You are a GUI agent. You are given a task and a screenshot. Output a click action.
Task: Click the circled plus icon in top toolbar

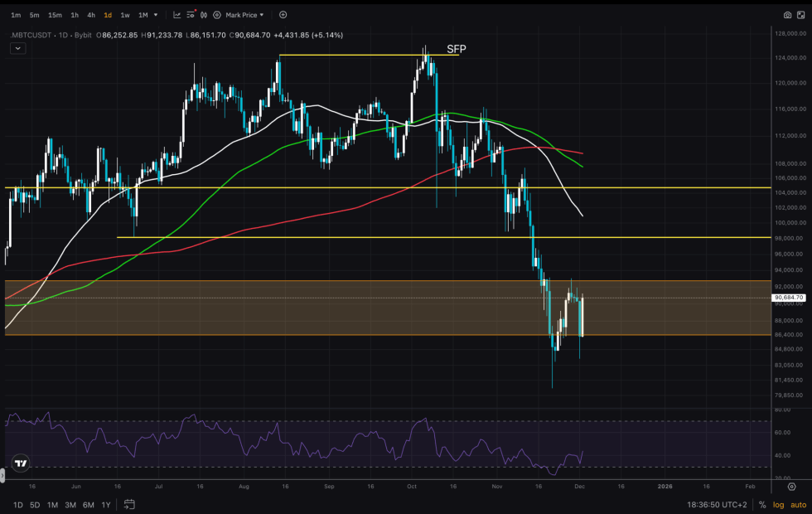pos(283,15)
